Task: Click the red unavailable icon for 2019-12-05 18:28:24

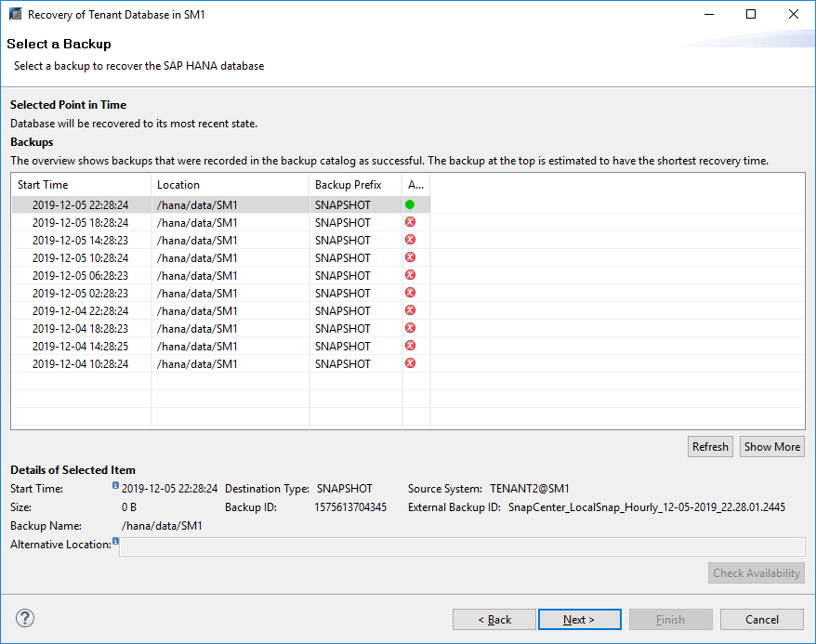Action: click(410, 222)
